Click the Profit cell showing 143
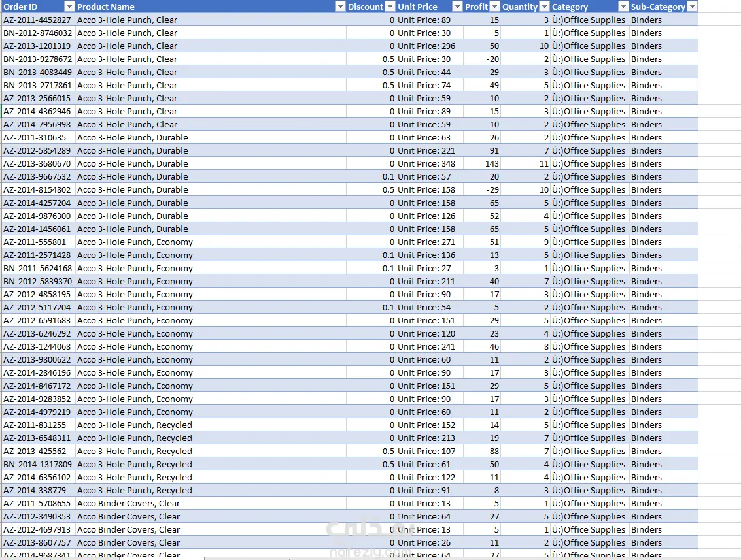 481,163
